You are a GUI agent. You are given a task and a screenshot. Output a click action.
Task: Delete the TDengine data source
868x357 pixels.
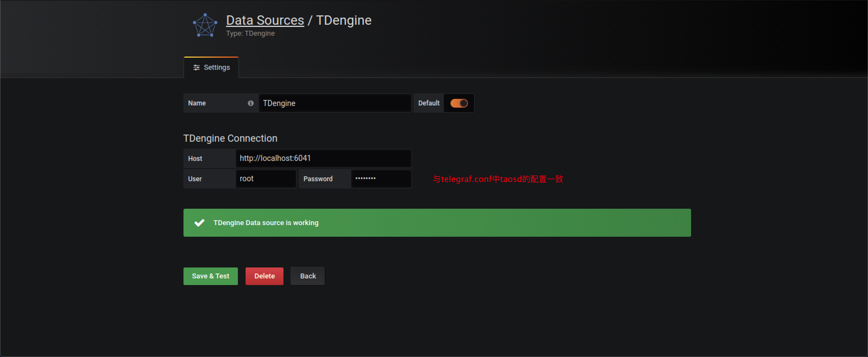coord(265,276)
